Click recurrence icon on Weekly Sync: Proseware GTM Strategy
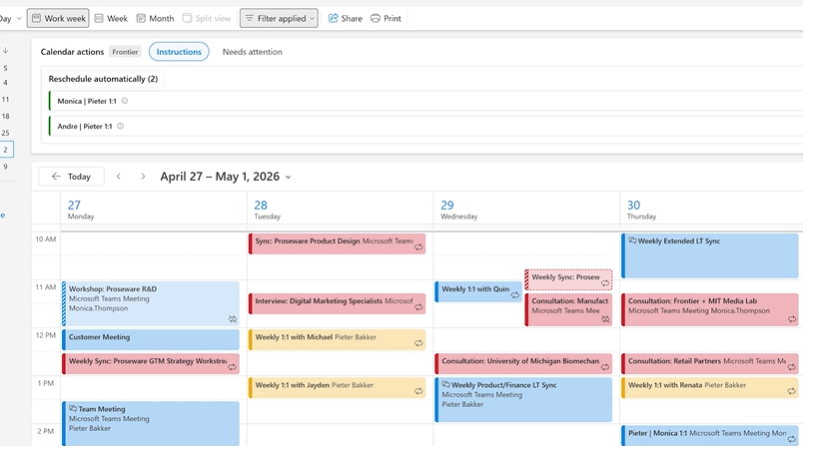The image size is (814, 453). click(x=232, y=367)
